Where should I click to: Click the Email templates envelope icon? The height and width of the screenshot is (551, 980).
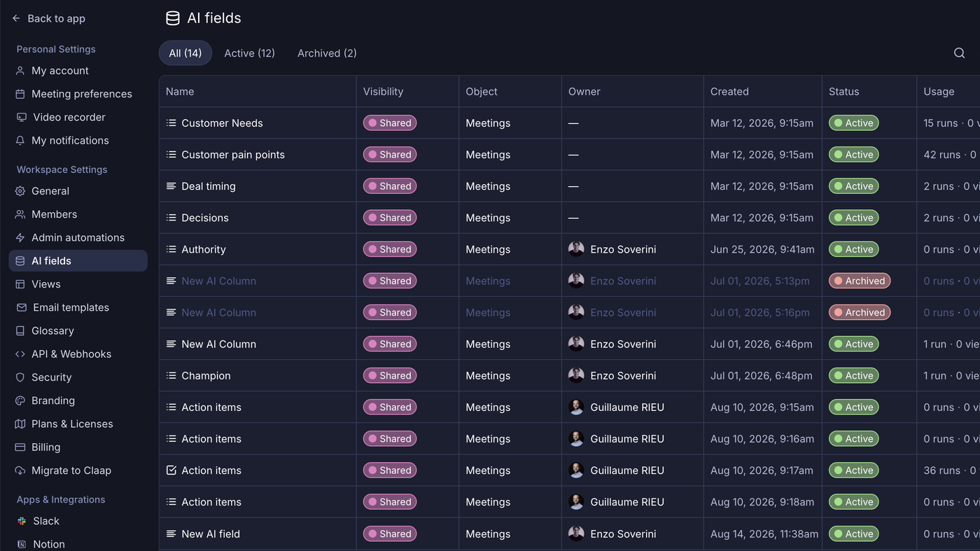[21, 307]
